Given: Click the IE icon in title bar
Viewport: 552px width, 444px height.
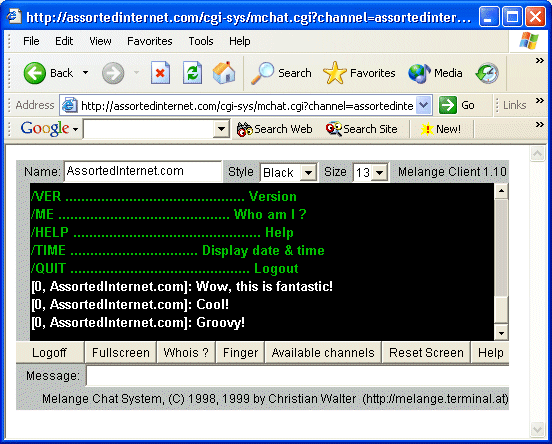Looking at the screenshot, I should coord(14,16).
